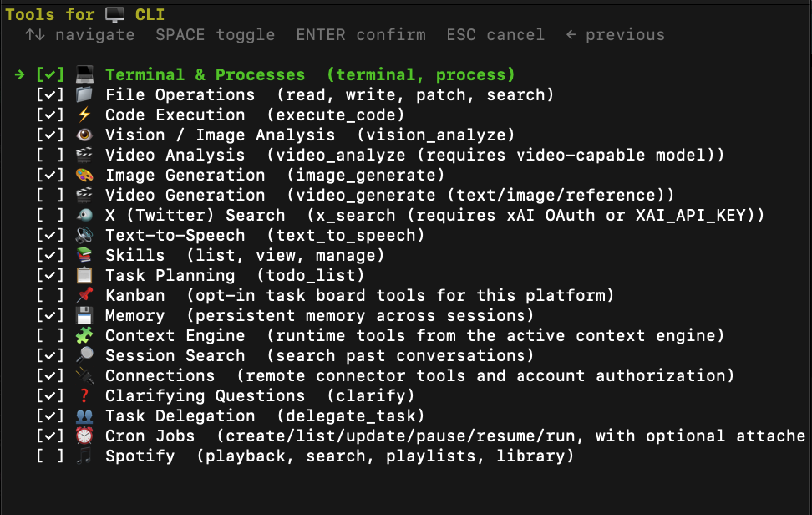Tick the X (Twitter) Search checkbox
This screenshot has height=515, width=812.
click(x=50, y=215)
